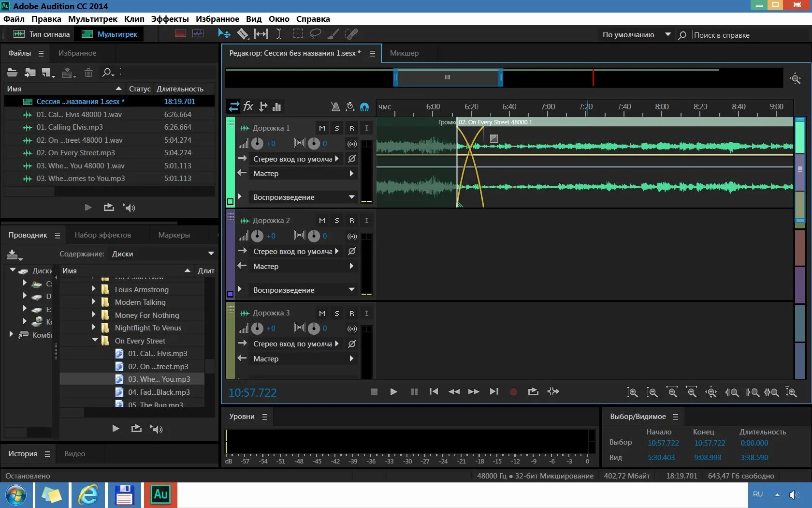Screen dimensions: 812x508
Task: Open the record button in transport controls
Action: (x=513, y=392)
